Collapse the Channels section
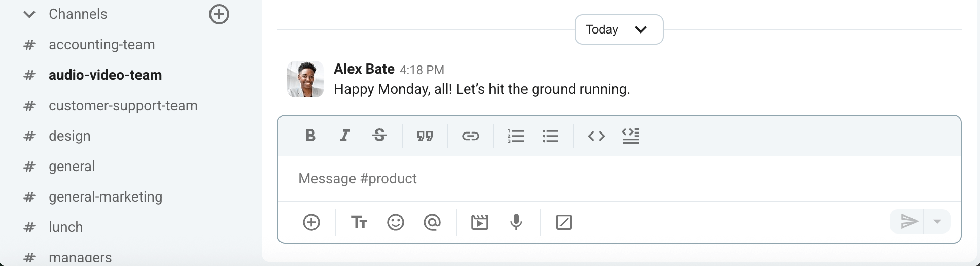This screenshot has height=266, width=980. (29, 14)
